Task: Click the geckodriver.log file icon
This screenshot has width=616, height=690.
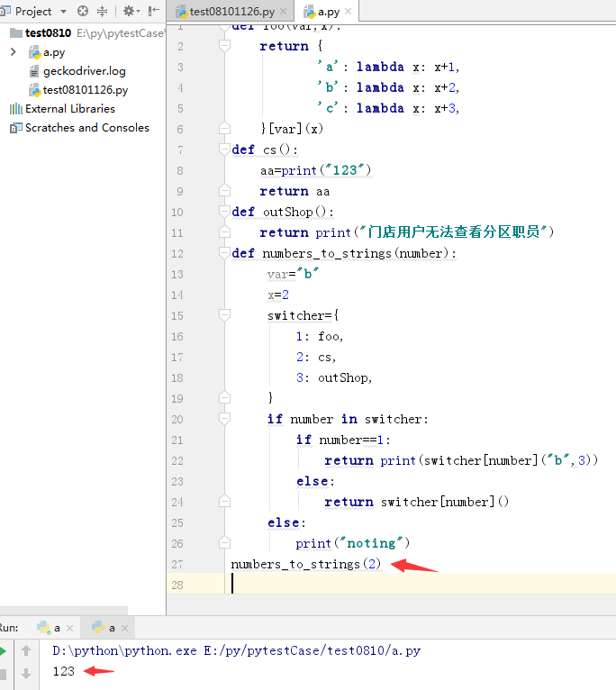Action: coord(34,71)
